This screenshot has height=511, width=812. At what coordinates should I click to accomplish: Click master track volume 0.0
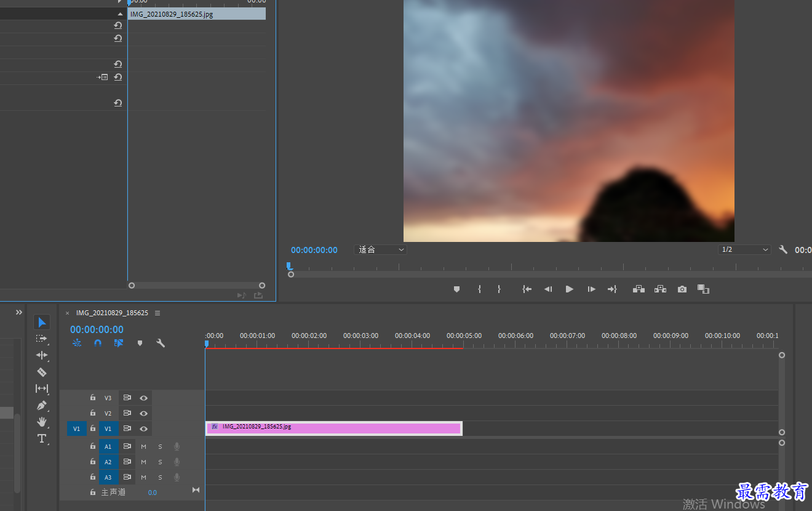[153, 493]
